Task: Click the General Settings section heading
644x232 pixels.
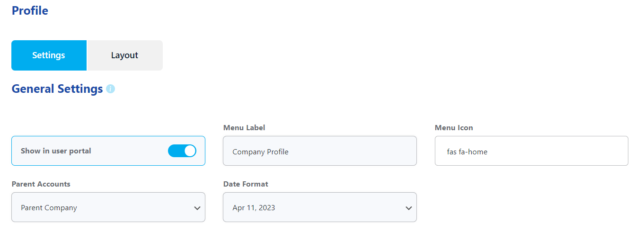Action: (57, 89)
